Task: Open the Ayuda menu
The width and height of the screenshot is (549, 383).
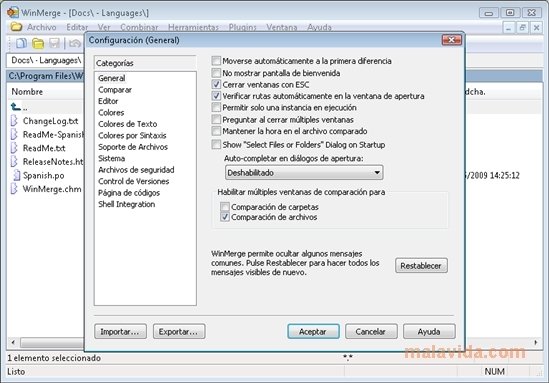Action: click(319, 27)
